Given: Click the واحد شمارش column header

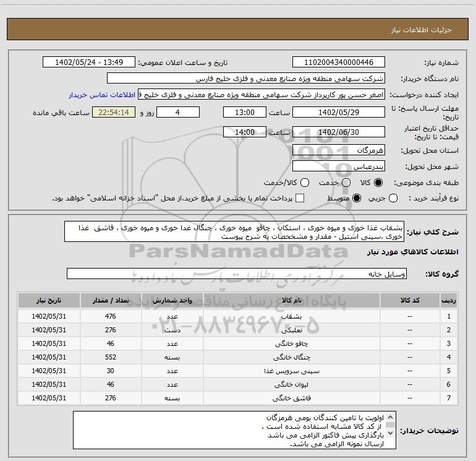Looking at the screenshot, I should [x=172, y=300].
